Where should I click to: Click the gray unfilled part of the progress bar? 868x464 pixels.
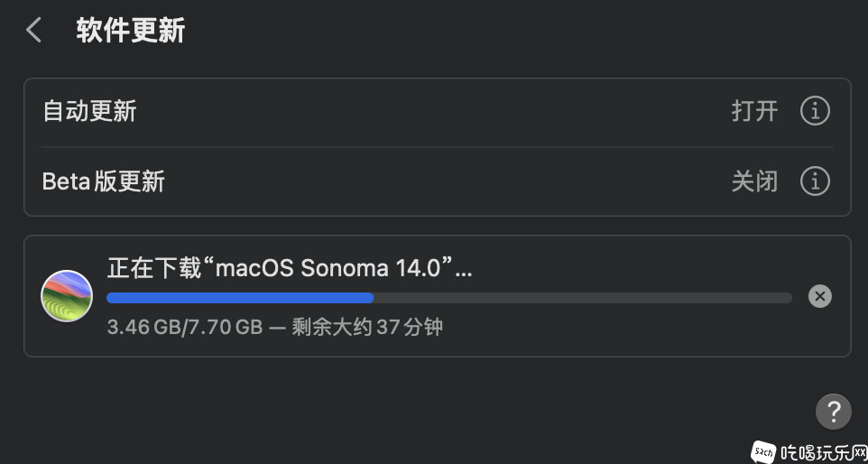point(583,298)
